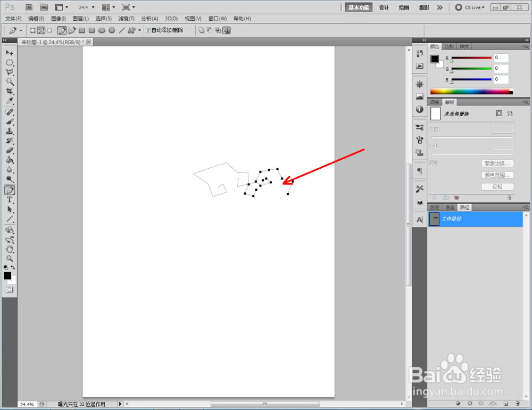The width and height of the screenshot is (532, 410).
Task: Expand more workspaces chevron
Action: (440, 7)
